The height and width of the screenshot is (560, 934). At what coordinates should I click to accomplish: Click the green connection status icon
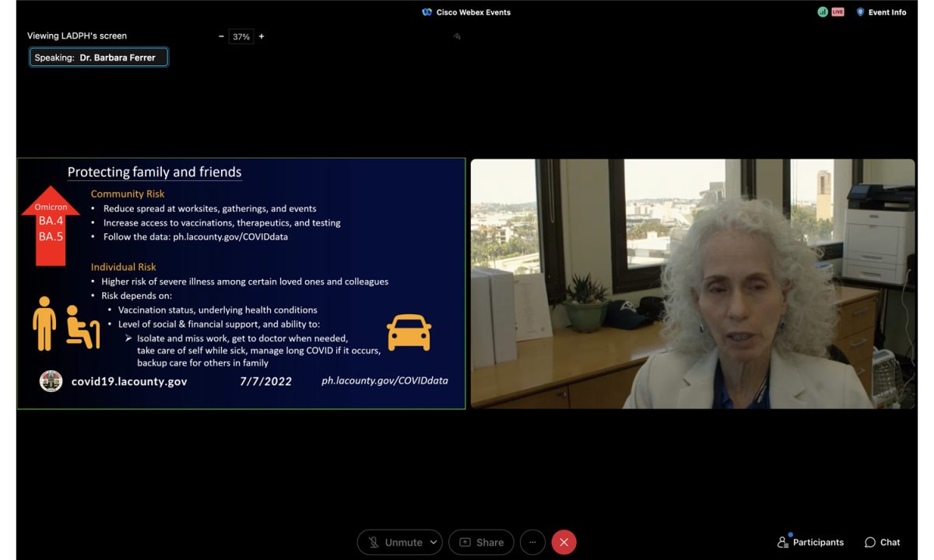pos(822,12)
